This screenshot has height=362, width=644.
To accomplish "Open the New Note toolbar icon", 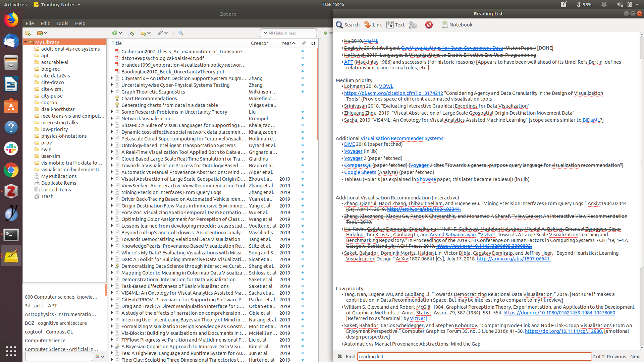I will [x=144, y=33].
